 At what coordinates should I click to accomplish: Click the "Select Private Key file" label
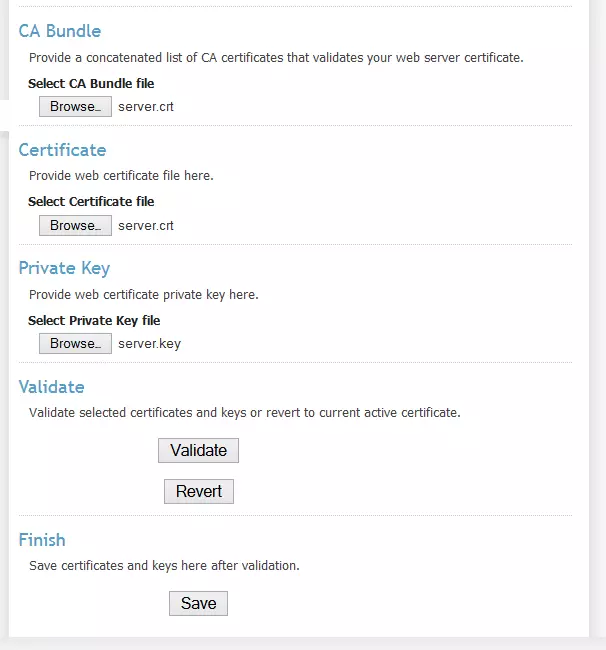94,321
